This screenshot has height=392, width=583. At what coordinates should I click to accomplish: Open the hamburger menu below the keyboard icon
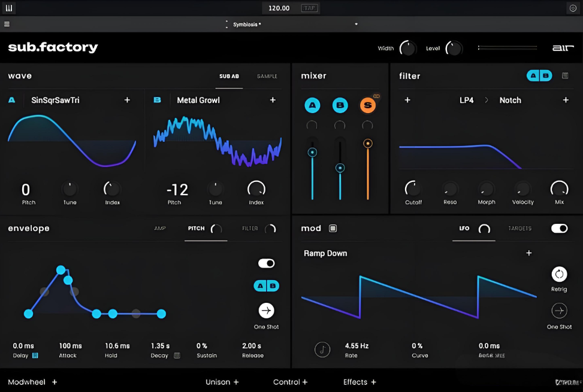click(x=7, y=24)
